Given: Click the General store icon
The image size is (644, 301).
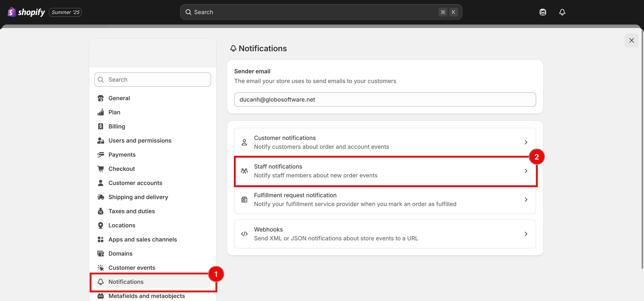Looking at the screenshot, I should pyautogui.click(x=100, y=98).
